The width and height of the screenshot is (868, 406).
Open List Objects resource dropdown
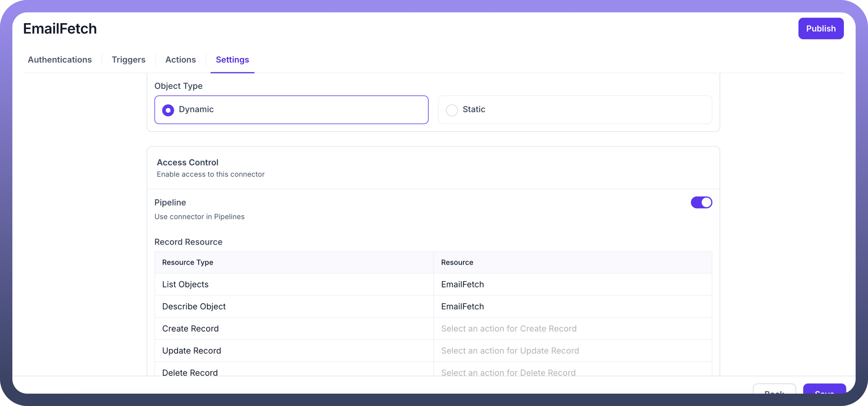(572, 284)
